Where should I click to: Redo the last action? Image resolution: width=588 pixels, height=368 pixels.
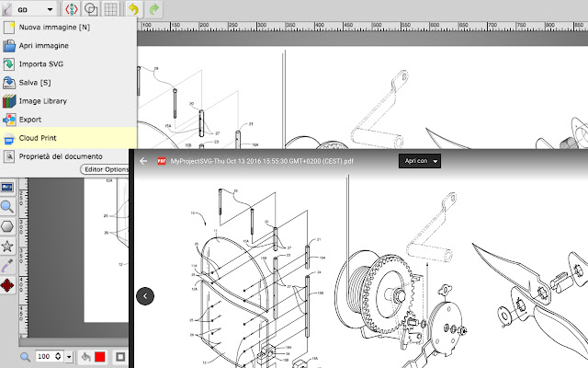coord(154,9)
